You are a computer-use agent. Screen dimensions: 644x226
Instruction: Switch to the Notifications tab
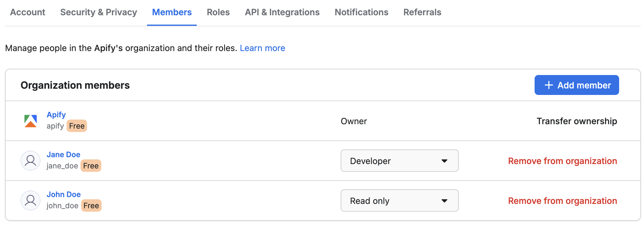[x=361, y=12]
